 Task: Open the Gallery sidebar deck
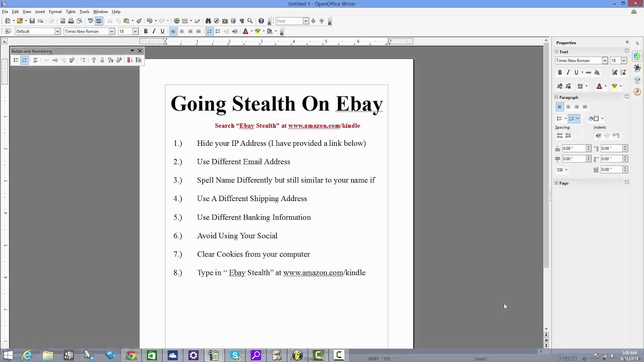pos(637,80)
